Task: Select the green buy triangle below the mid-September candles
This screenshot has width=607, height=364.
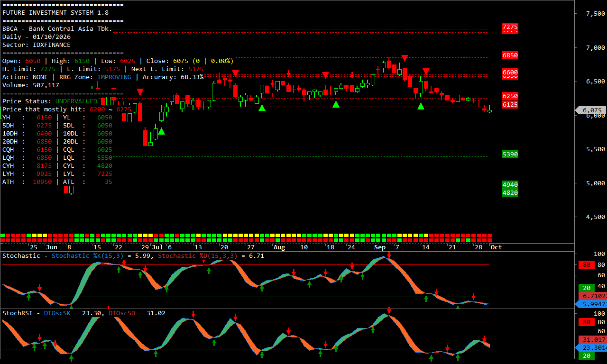Action: click(421, 106)
